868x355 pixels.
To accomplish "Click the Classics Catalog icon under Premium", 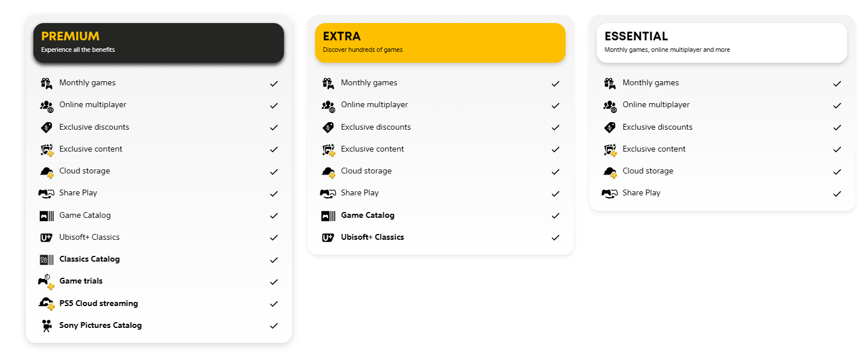I will tap(46, 259).
